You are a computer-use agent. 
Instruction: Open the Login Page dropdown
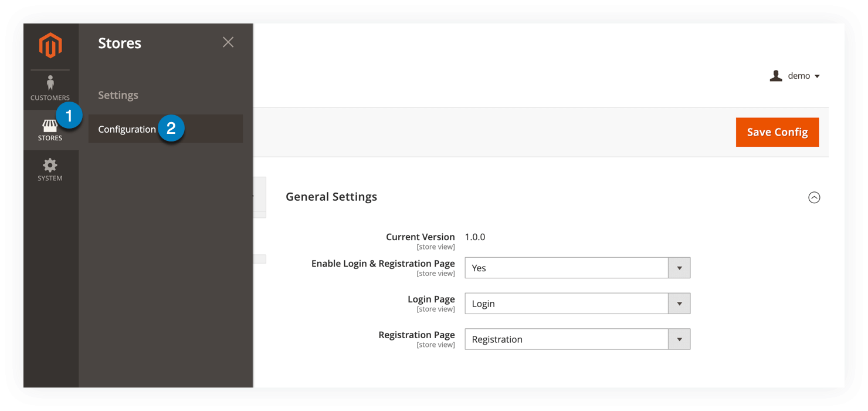(577, 304)
